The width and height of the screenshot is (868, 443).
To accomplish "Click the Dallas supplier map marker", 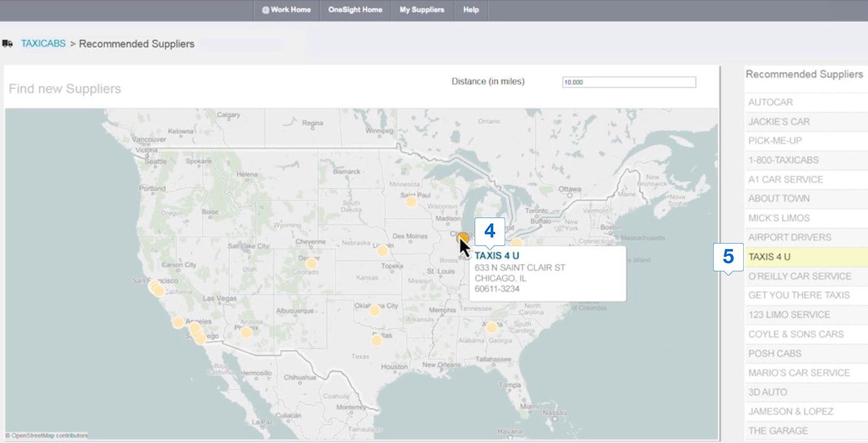I will pyautogui.click(x=377, y=341).
